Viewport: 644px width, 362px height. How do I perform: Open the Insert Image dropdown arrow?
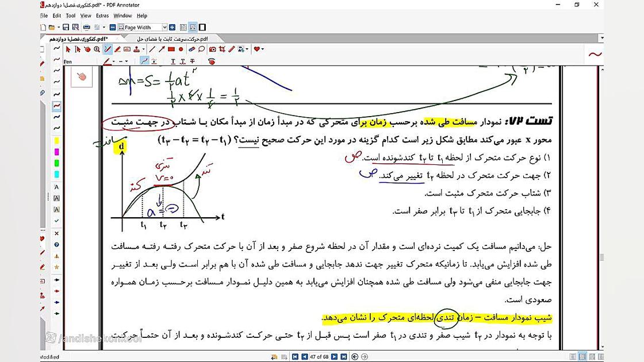pyautogui.click(x=248, y=49)
